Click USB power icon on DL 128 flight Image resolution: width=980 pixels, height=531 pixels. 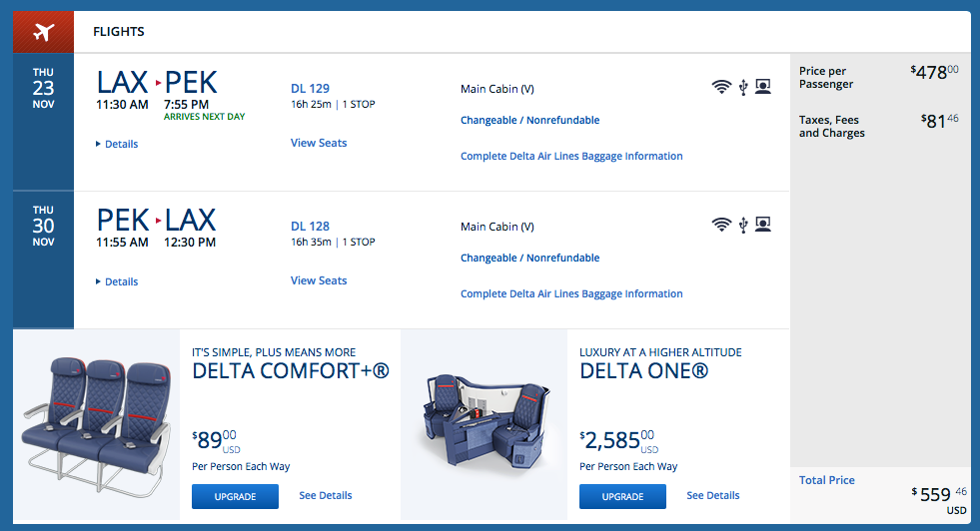tap(743, 225)
